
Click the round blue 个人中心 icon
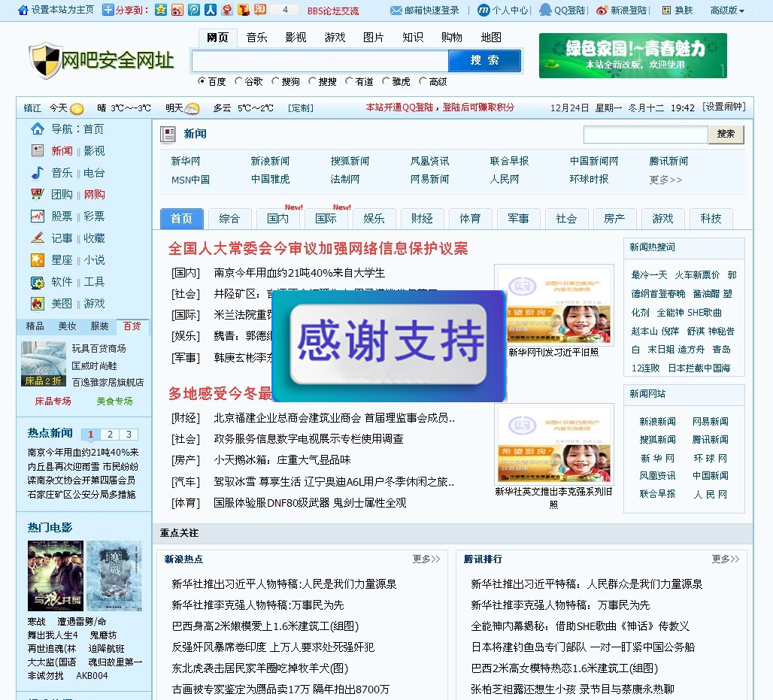pos(484,10)
